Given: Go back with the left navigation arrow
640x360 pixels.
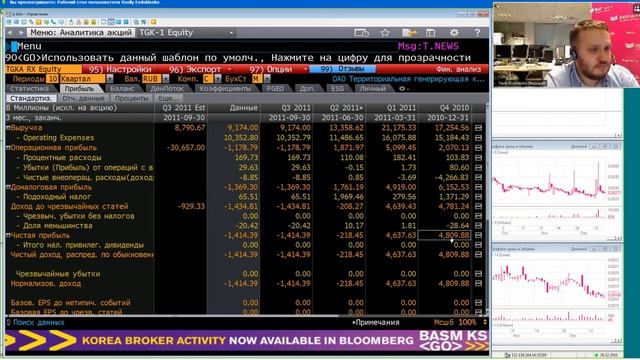Looking at the screenshot, I should point(10,33).
